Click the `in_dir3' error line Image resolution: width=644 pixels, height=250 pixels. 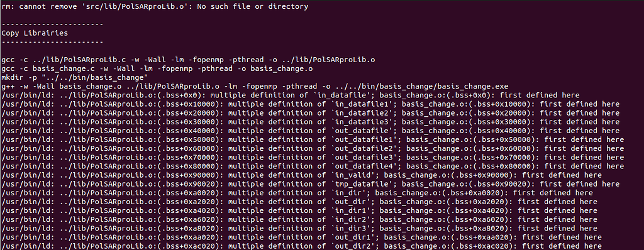pyautogui.click(x=299, y=229)
